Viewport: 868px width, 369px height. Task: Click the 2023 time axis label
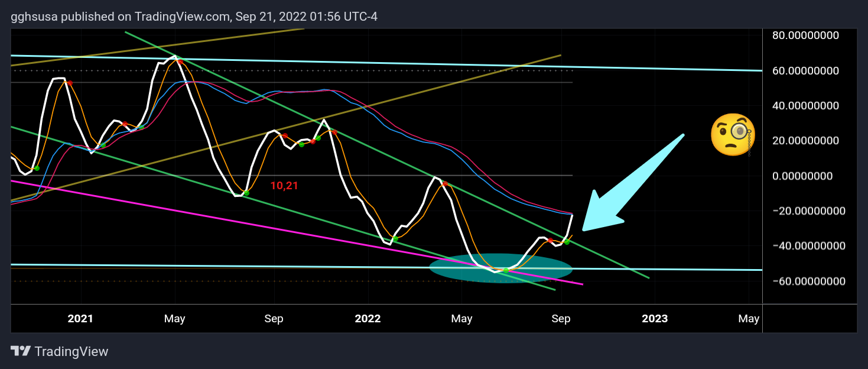655,319
